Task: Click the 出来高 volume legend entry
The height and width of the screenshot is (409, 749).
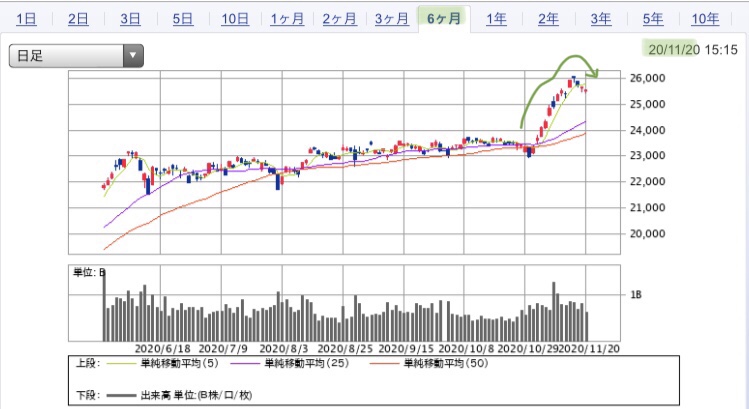Action: 196,395
